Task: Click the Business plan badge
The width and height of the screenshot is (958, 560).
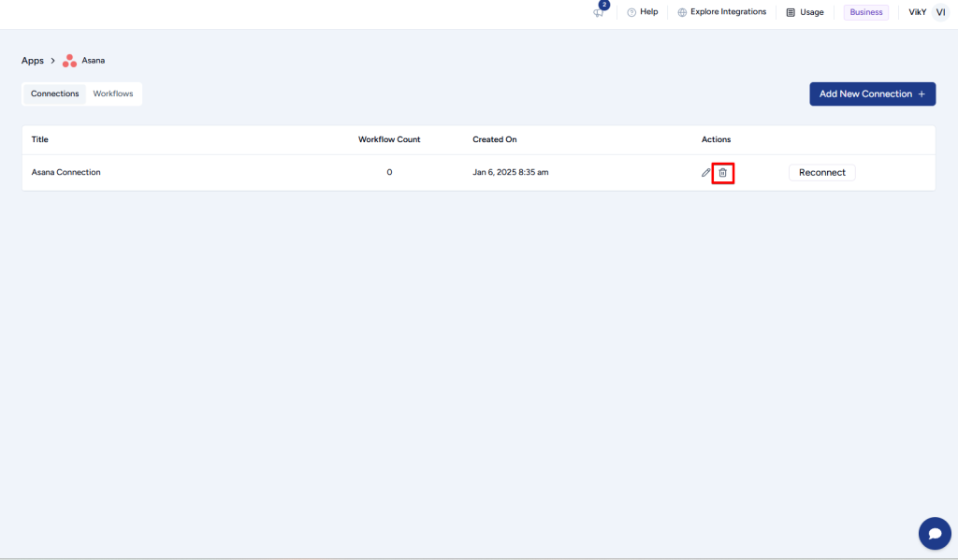Action: pos(865,12)
